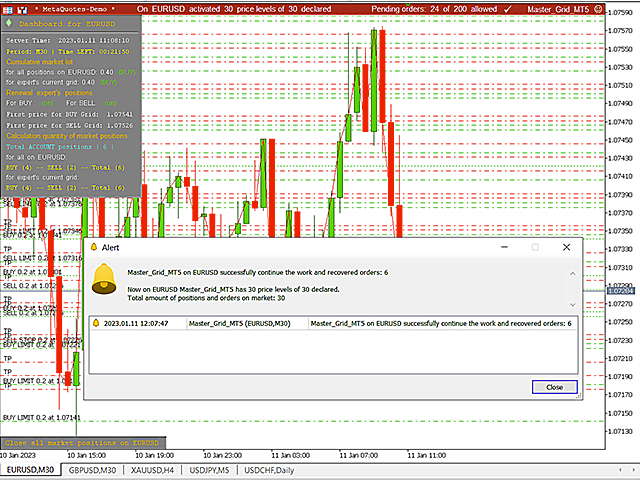Click the current price marker on the price axis

tap(620, 291)
